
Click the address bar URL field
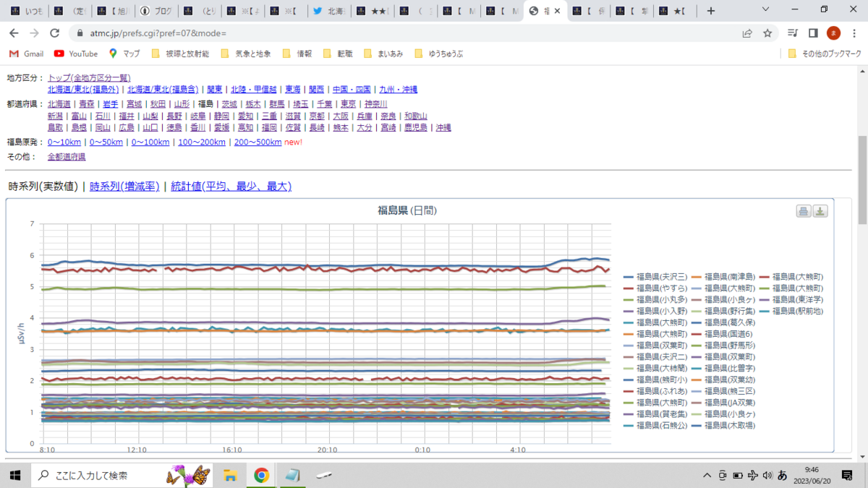[405, 33]
